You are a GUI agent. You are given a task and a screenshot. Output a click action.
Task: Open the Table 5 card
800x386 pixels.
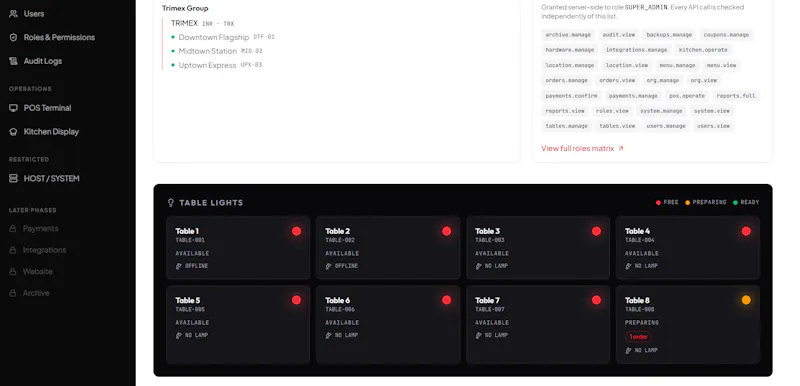pyautogui.click(x=238, y=325)
